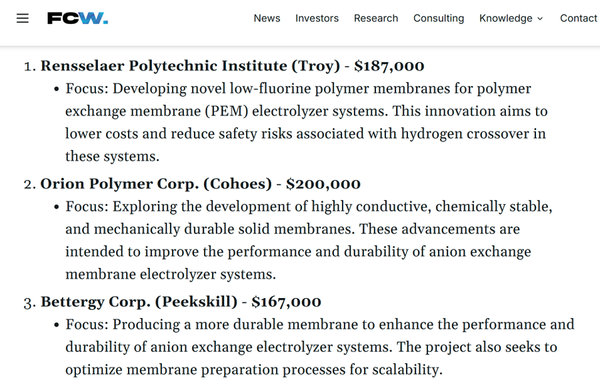Click the text "(PEM)" in first paragraph

[226, 111]
